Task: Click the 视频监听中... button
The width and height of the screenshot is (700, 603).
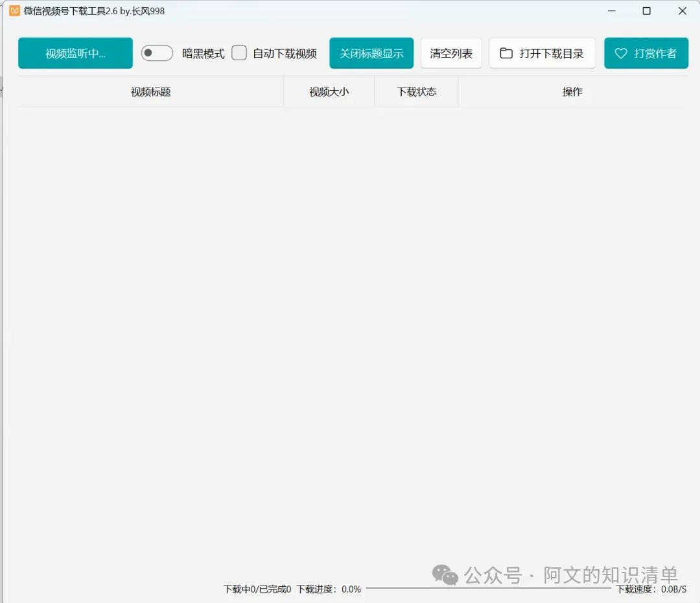Action: (75, 53)
